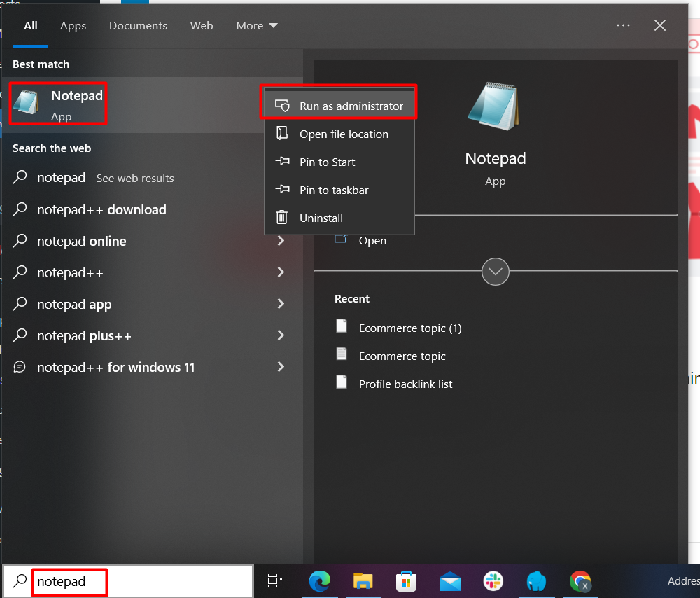Screen dimensions: 700x598
Task: Click the Open file location folder icon
Action: tap(281, 132)
